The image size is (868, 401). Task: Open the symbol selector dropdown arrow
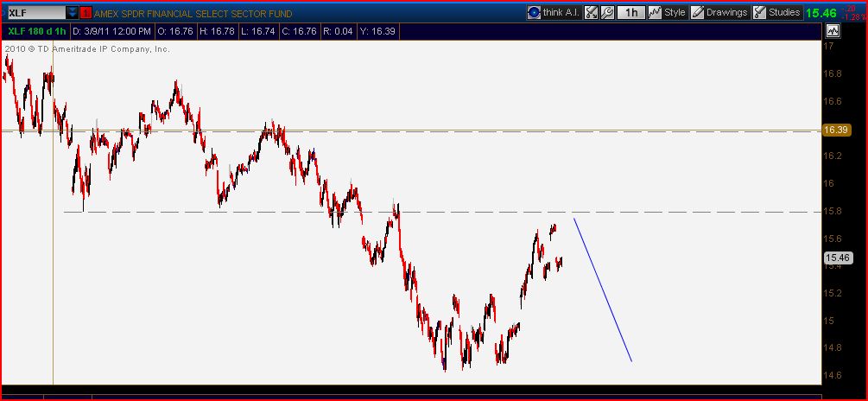pyautogui.click(x=73, y=13)
